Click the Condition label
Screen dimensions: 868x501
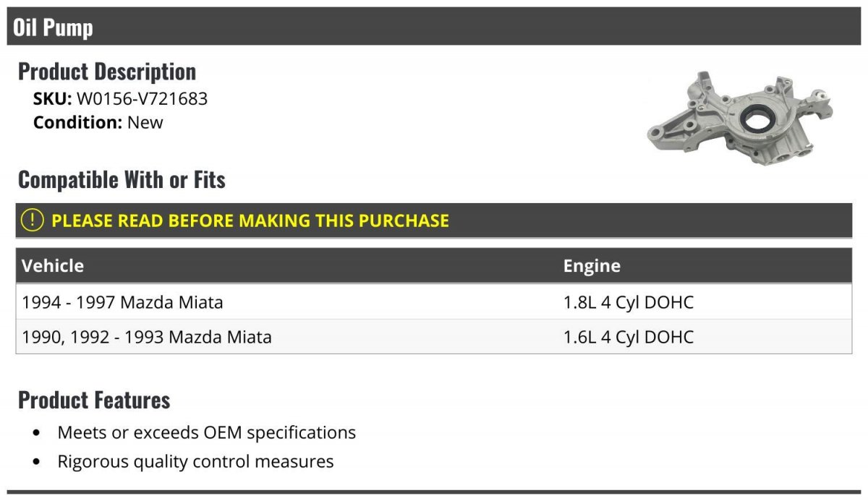point(77,122)
